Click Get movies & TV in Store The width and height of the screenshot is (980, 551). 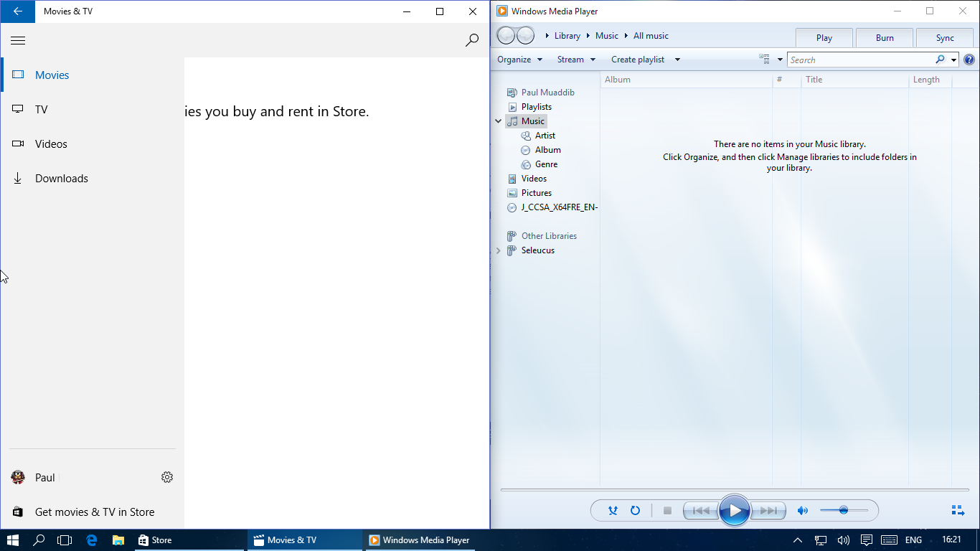click(92, 512)
